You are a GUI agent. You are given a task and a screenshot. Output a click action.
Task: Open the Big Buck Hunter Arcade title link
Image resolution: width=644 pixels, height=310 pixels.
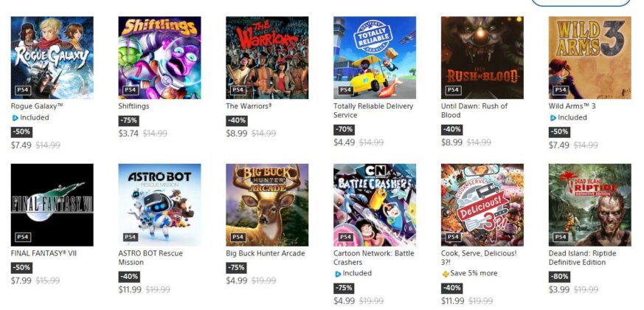[266, 253]
